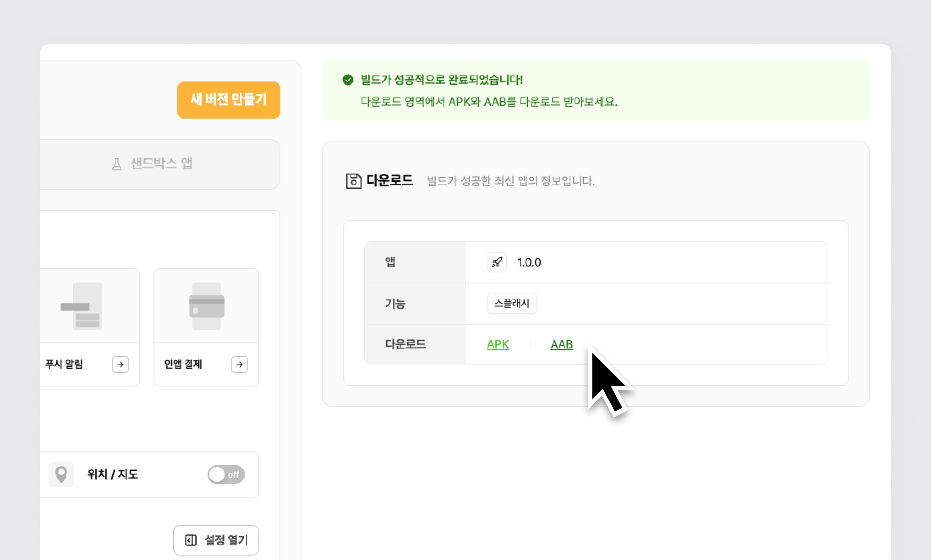Download the AAB file link
This screenshot has width=931, height=560.
point(561,344)
